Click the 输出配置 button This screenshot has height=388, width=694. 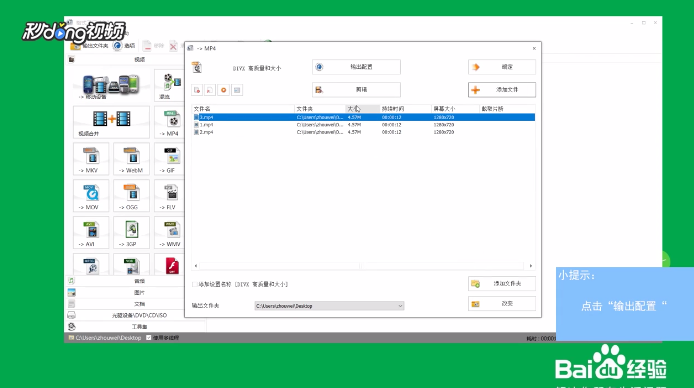356,67
